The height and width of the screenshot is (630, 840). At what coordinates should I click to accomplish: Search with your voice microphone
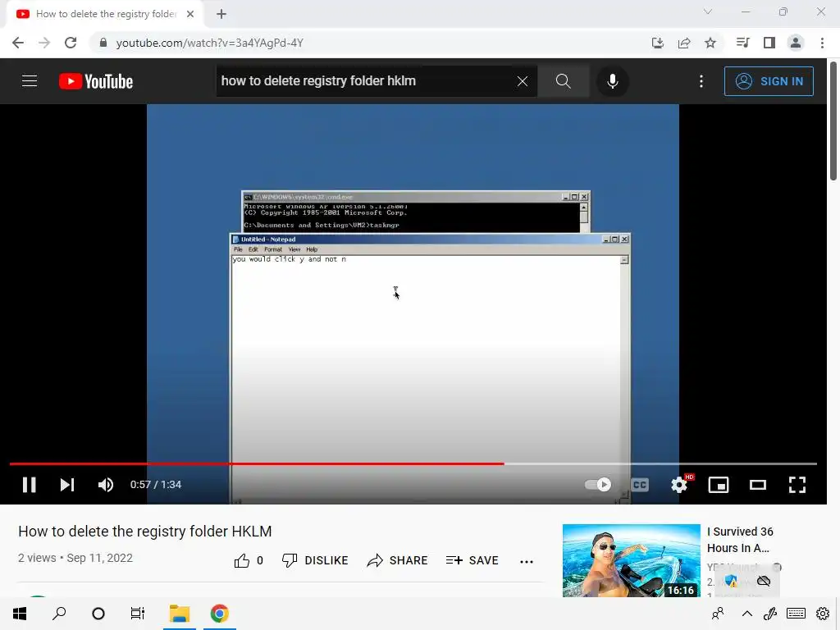(x=612, y=81)
